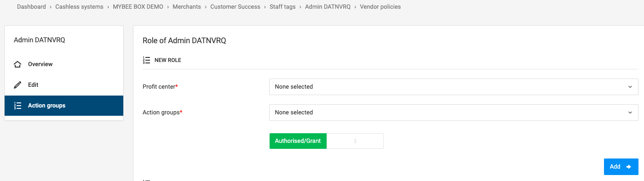
Task: Click the Profit center chevron arrow
Action: pos(630,86)
